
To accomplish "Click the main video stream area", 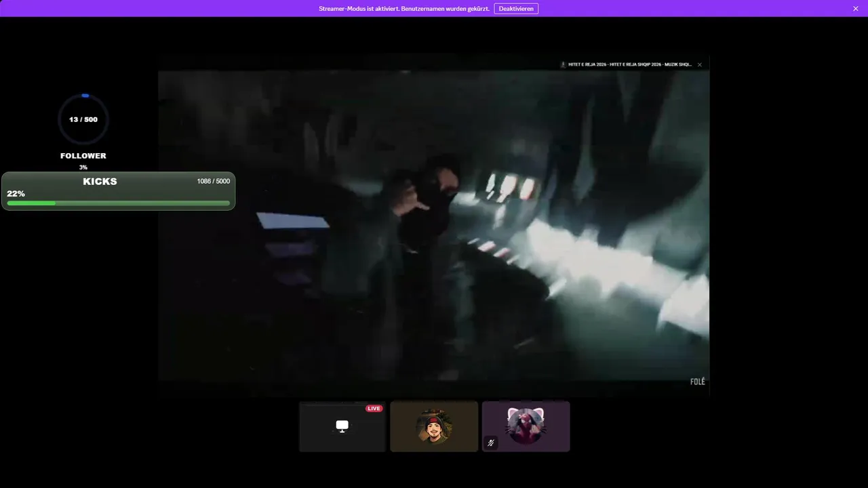I will (433, 226).
